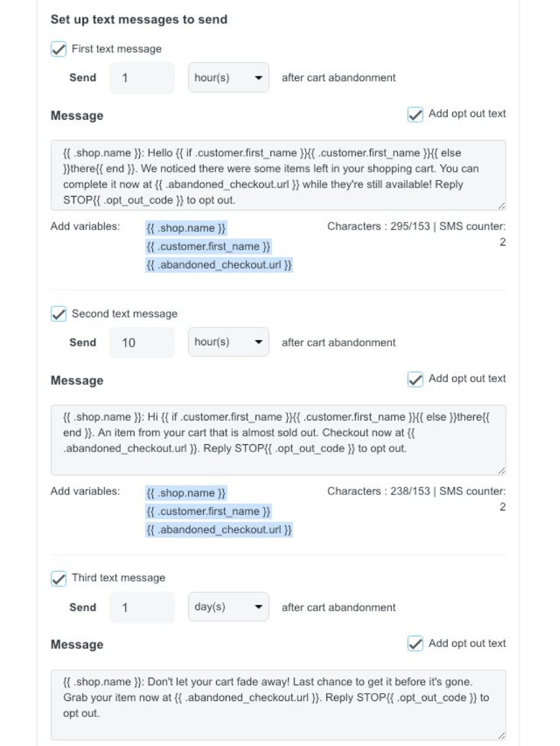Click the Send delay field showing 1 hour

(x=141, y=77)
